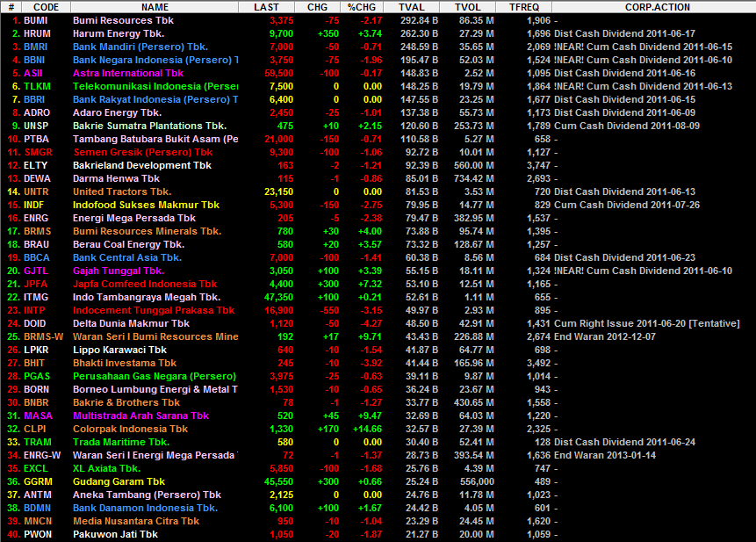
Task: Click United Tractors Tbk. name
Action: pyautogui.click(x=122, y=192)
